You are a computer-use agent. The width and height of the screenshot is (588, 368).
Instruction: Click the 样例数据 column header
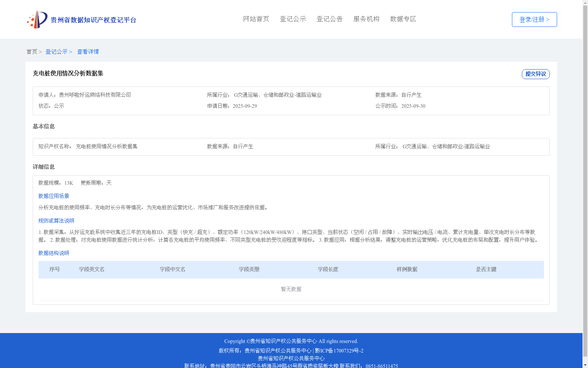[x=407, y=269]
